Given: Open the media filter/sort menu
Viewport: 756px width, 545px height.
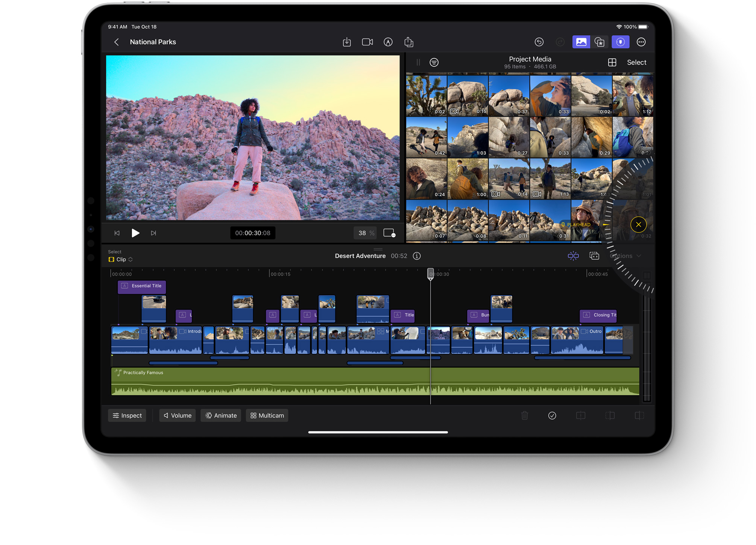Looking at the screenshot, I should (x=434, y=62).
